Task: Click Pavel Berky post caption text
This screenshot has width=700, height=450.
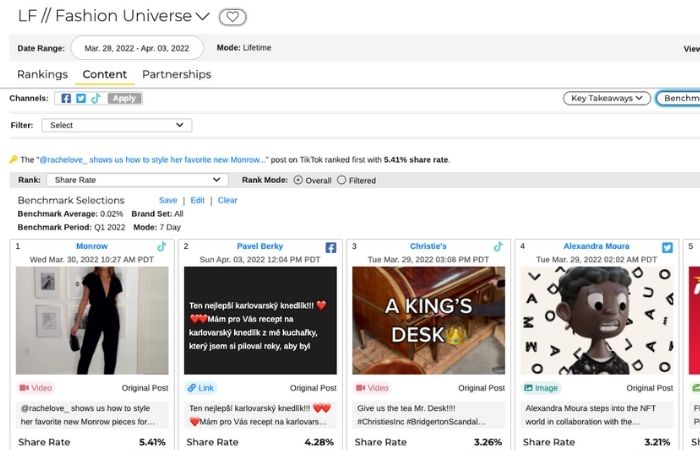Action: tap(260, 415)
